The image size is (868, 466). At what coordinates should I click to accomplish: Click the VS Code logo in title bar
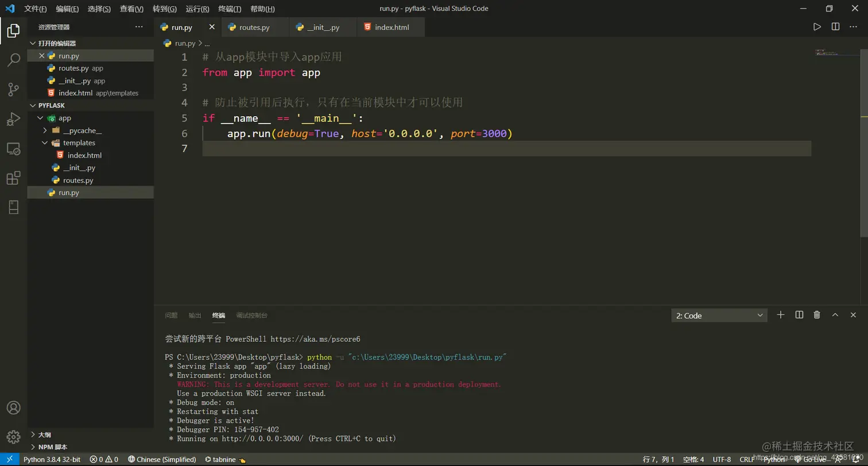[x=10, y=9]
